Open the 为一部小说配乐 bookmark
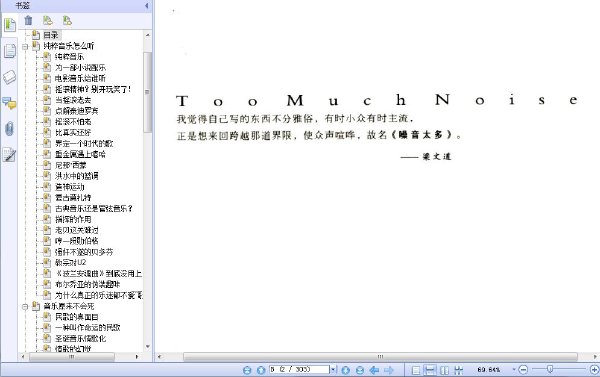600x377 pixels. click(80, 68)
